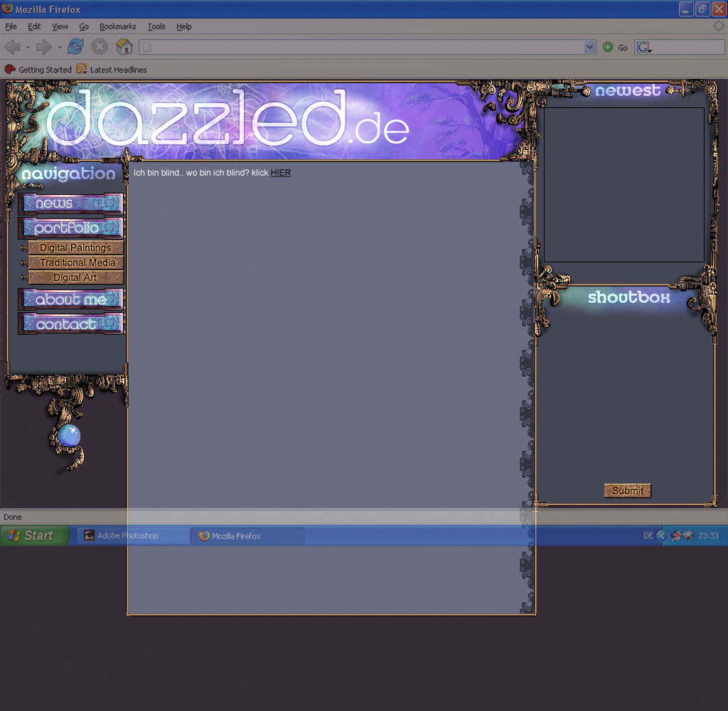The image size is (728, 711).
Task: Open the search engine selector dropdown
Action: click(644, 48)
